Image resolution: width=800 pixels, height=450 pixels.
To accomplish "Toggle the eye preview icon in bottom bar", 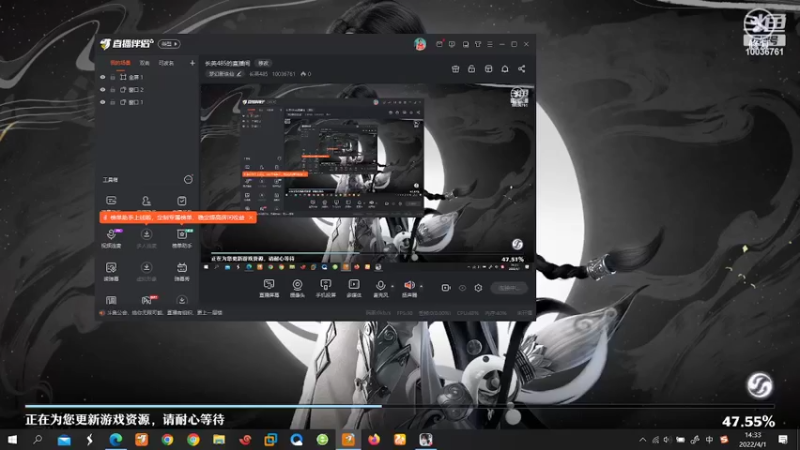I will 462,288.
